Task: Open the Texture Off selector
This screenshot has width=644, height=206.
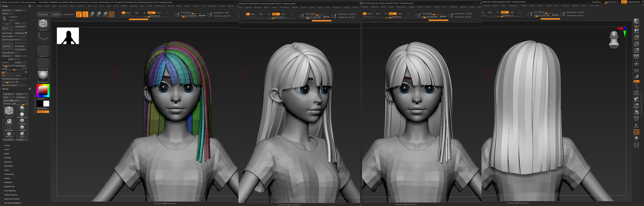Action: coord(43,64)
